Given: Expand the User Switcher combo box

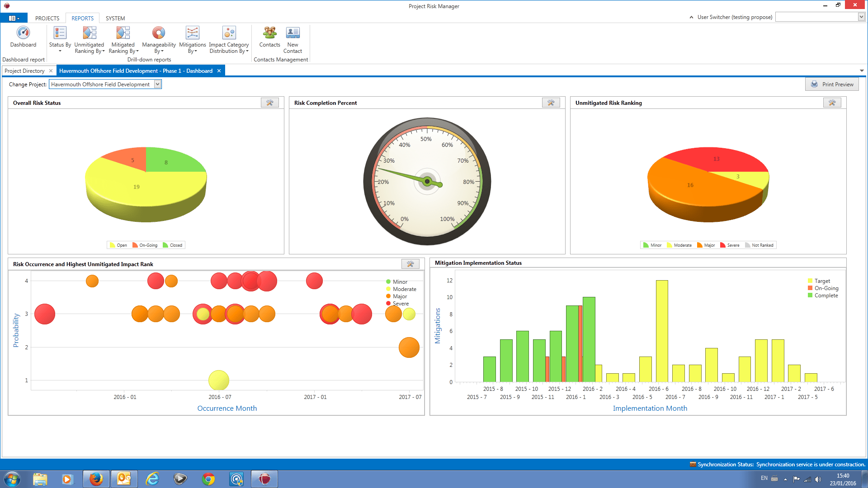Looking at the screenshot, I should coord(861,17).
